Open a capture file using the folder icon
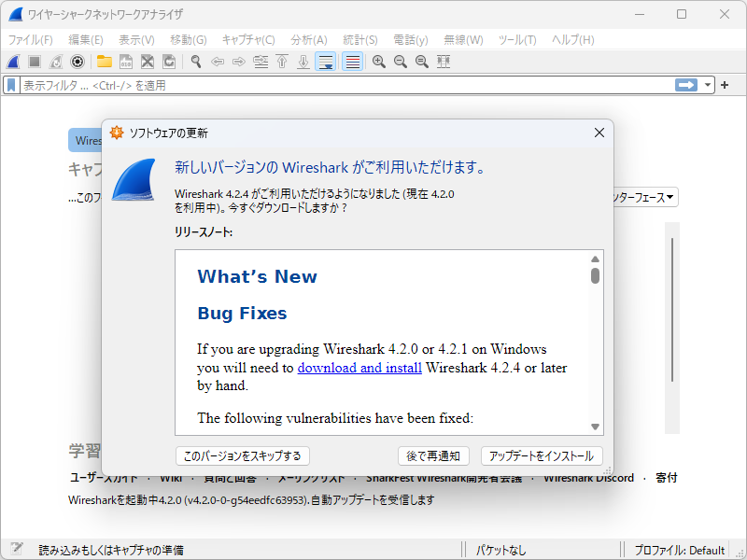The image size is (747, 560). [105, 62]
